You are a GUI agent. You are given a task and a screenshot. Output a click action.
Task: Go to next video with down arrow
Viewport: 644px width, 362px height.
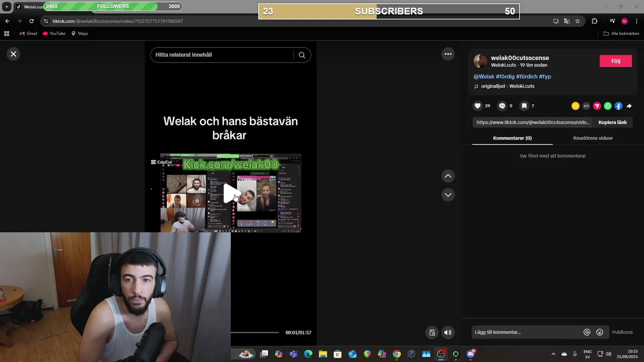click(x=448, y=195)
